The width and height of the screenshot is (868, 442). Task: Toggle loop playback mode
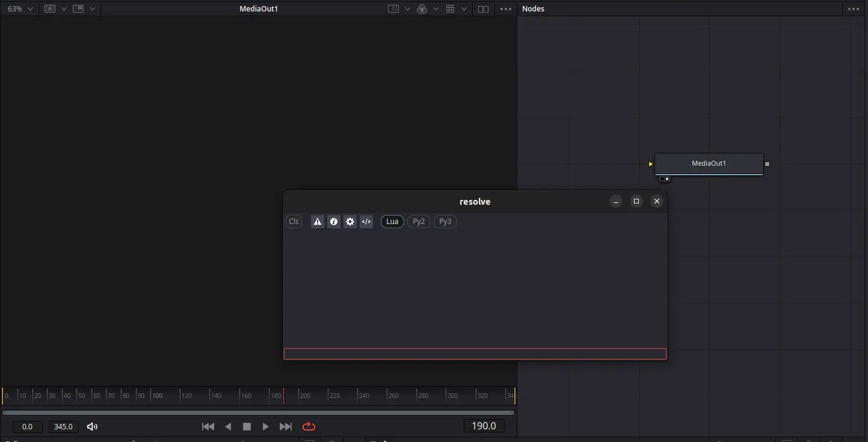pyautogui.click(x=309, y=427)
